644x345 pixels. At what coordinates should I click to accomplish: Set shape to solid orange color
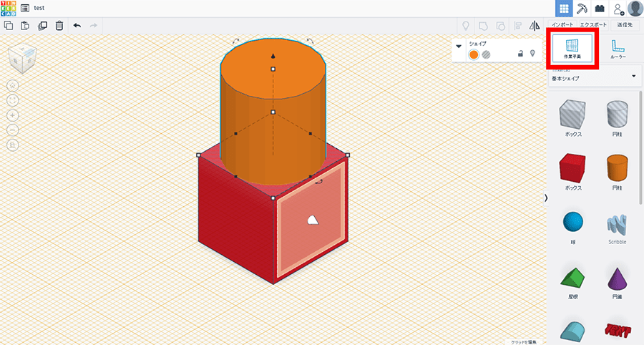tap(474, 54)
